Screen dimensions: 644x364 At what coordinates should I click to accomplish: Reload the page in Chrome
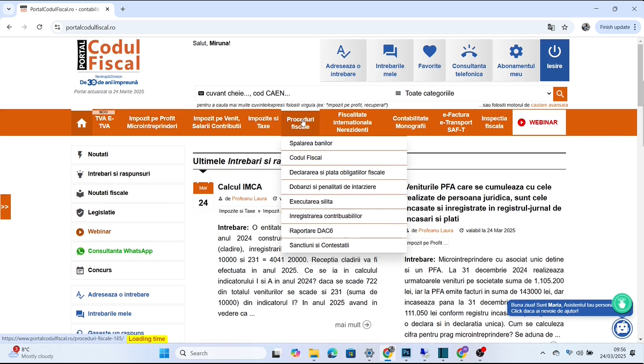coord(39,27)
